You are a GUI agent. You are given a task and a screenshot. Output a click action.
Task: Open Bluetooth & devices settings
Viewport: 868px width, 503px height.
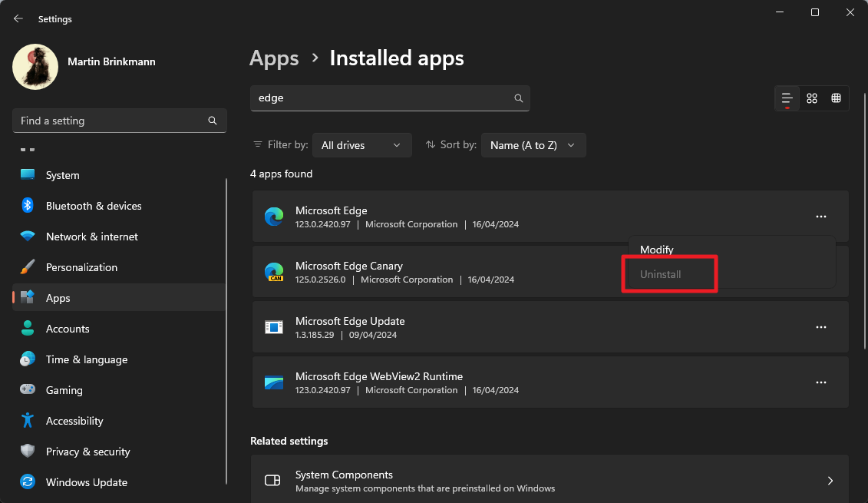pos(94,206)
